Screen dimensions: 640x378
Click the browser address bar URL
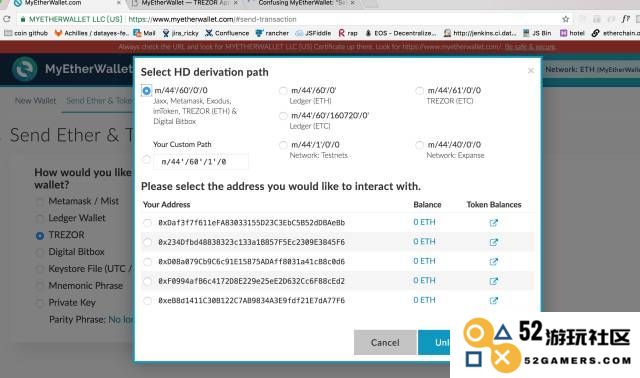pos(212,19)
